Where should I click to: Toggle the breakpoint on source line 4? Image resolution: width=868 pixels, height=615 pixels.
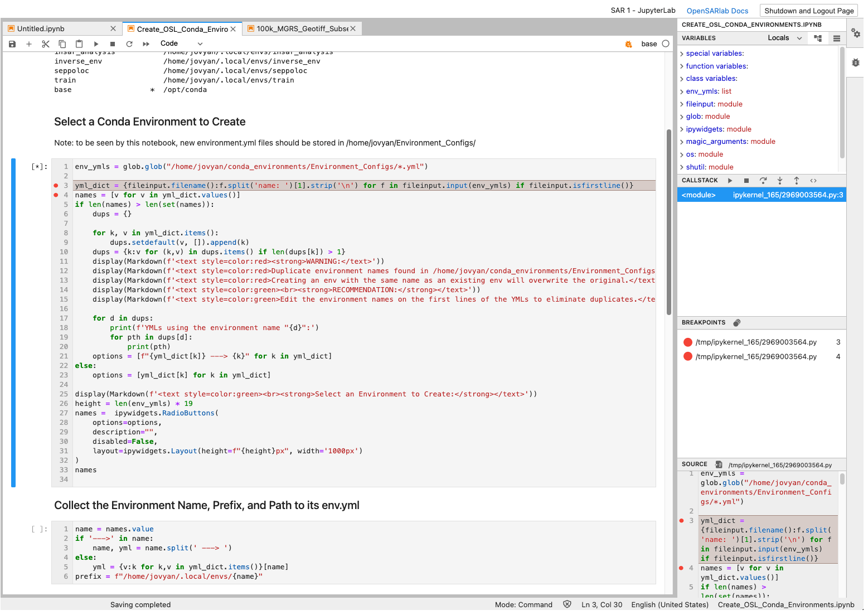[682, 568]
